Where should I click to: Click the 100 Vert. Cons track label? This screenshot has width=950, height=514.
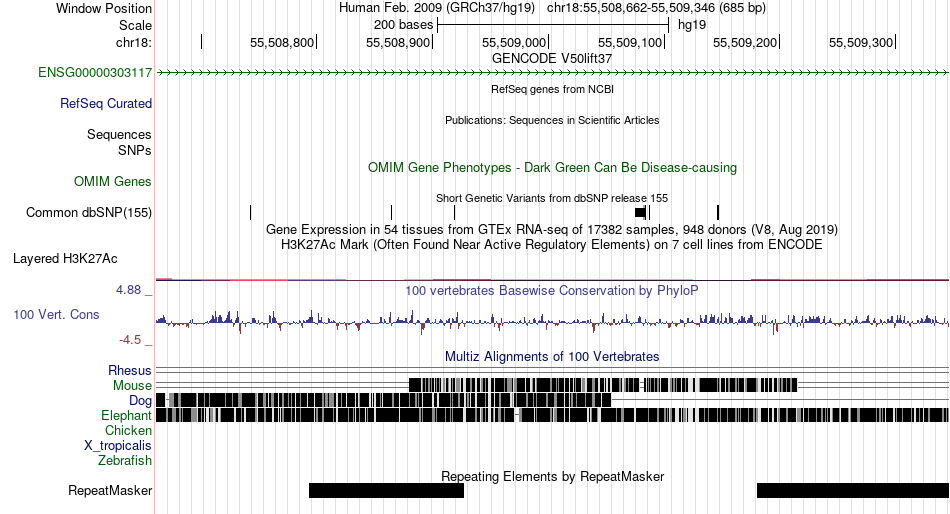pos(56,315)
